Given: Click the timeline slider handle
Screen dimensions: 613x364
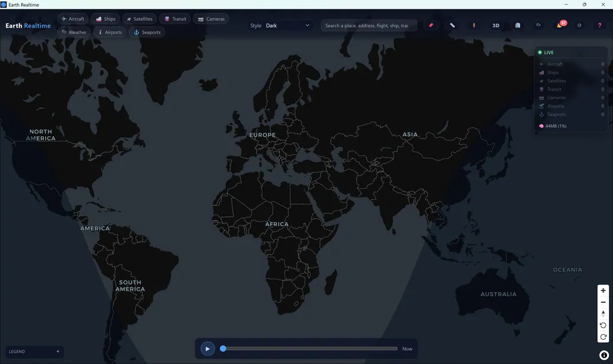Looking at the screenshot, I should (223, 348).
